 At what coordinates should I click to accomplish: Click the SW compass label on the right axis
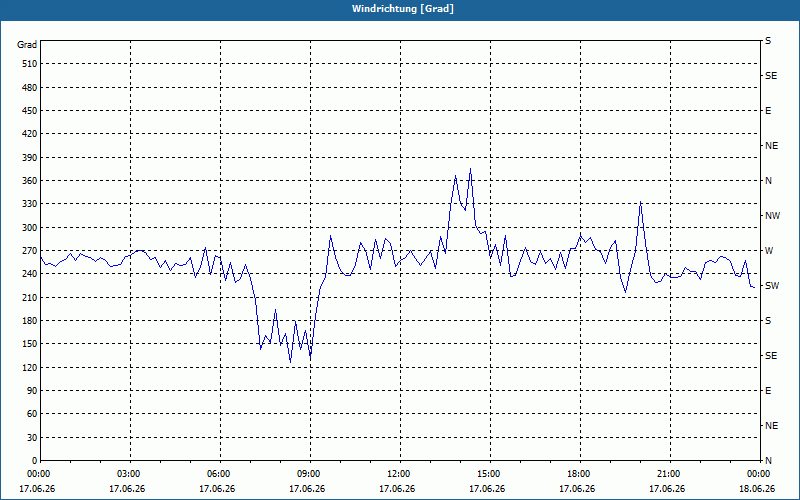(x=772, y=286)
